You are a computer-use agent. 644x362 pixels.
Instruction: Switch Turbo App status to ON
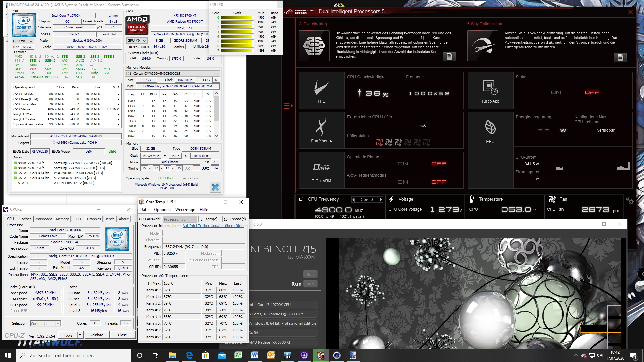point(556,92)
